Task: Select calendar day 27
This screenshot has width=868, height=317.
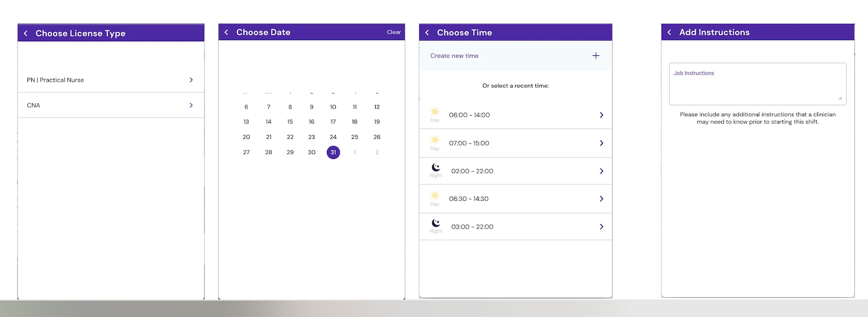Action: pyautogui.click(x=246, y=152)
